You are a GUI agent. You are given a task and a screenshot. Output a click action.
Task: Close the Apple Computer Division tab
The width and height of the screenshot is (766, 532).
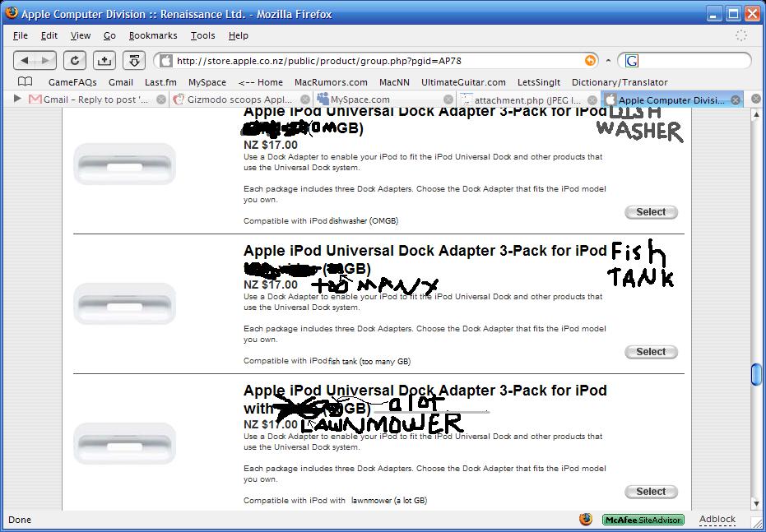(x=736, y=100)
